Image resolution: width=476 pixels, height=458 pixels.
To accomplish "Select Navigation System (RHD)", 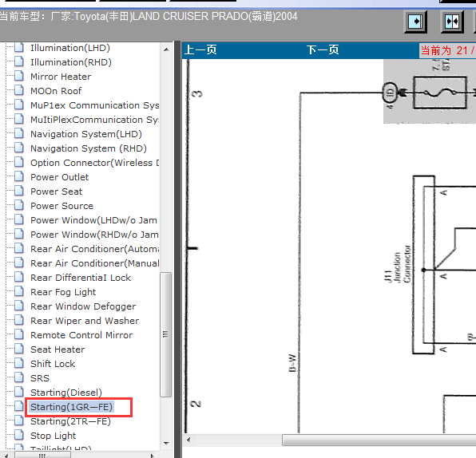I will click(89, 148).
